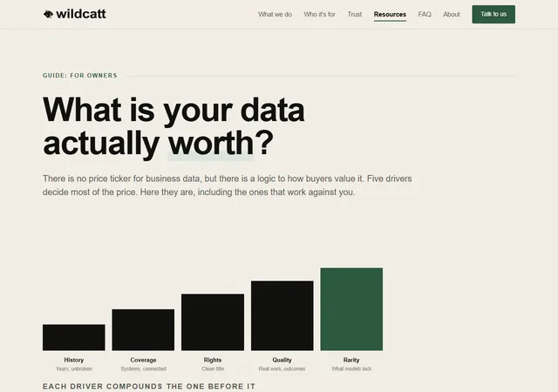The height and width of the screenshot is (392, 558).
Task: Click the green Rarity bar
Action: (351, 309)
